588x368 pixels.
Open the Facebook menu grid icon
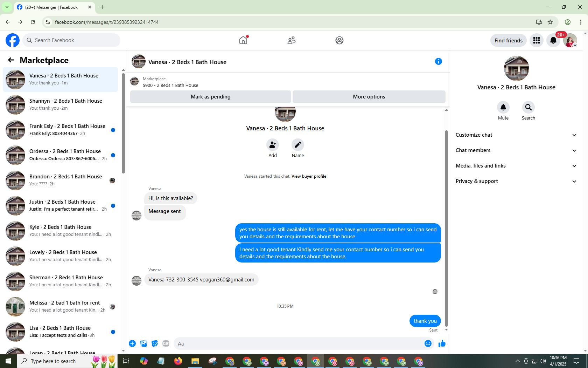537,40
